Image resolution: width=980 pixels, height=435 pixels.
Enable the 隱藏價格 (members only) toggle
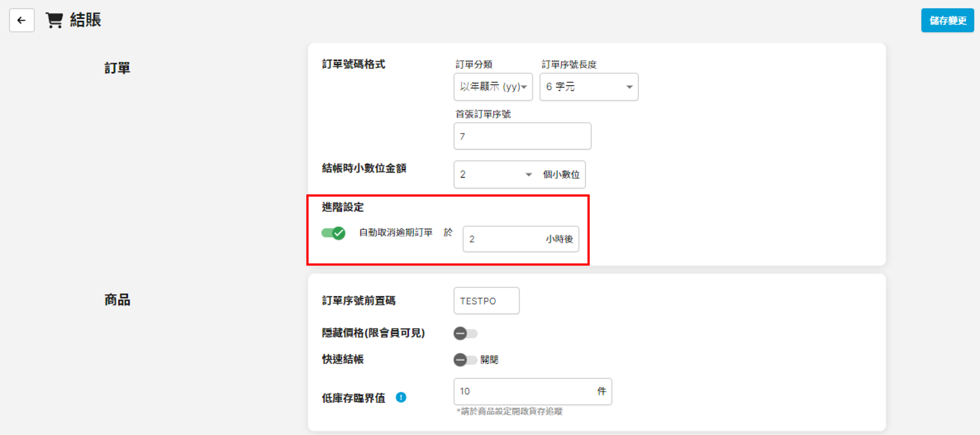click(x=465, y=333)
